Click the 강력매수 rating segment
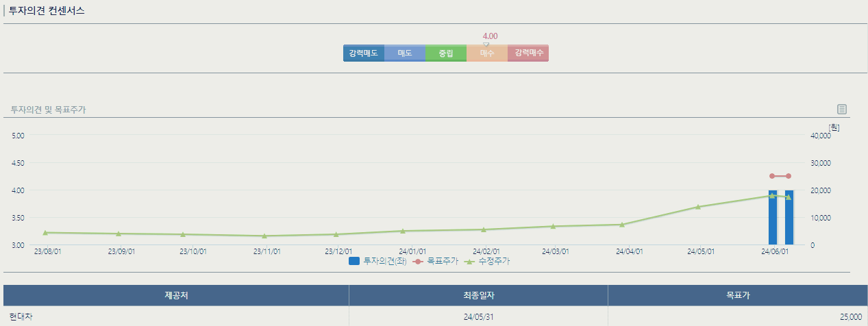868x326 pixels. [528, 53]
